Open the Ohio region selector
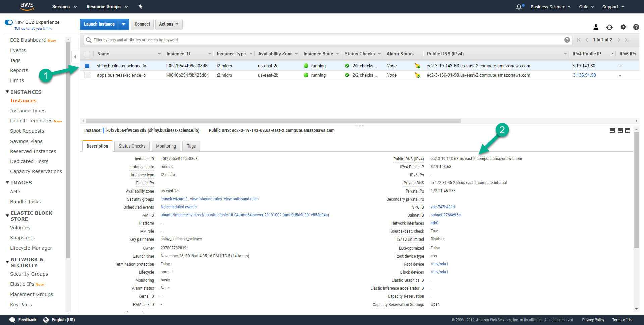The height and width of the screenshot is (325, 644). coord(586,7)
